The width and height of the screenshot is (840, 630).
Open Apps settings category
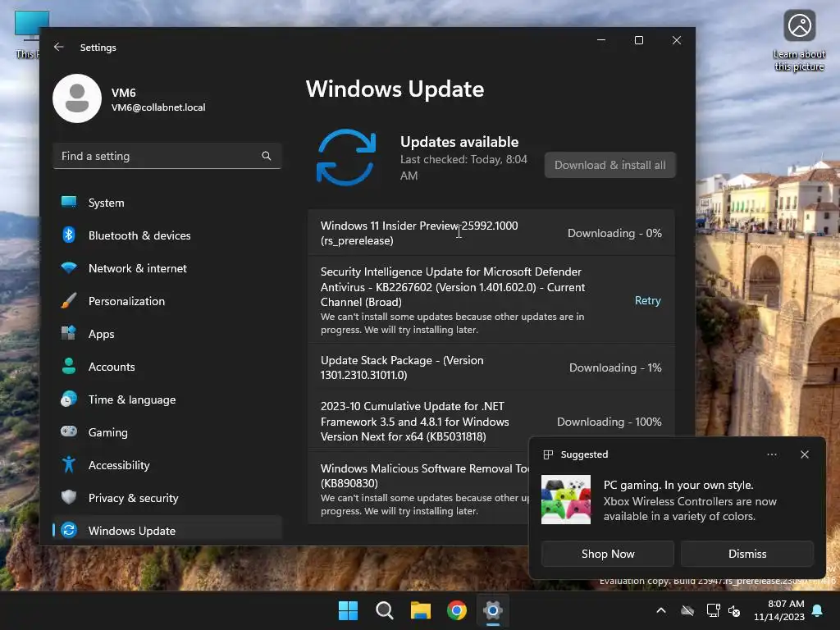tap(167, 334)
